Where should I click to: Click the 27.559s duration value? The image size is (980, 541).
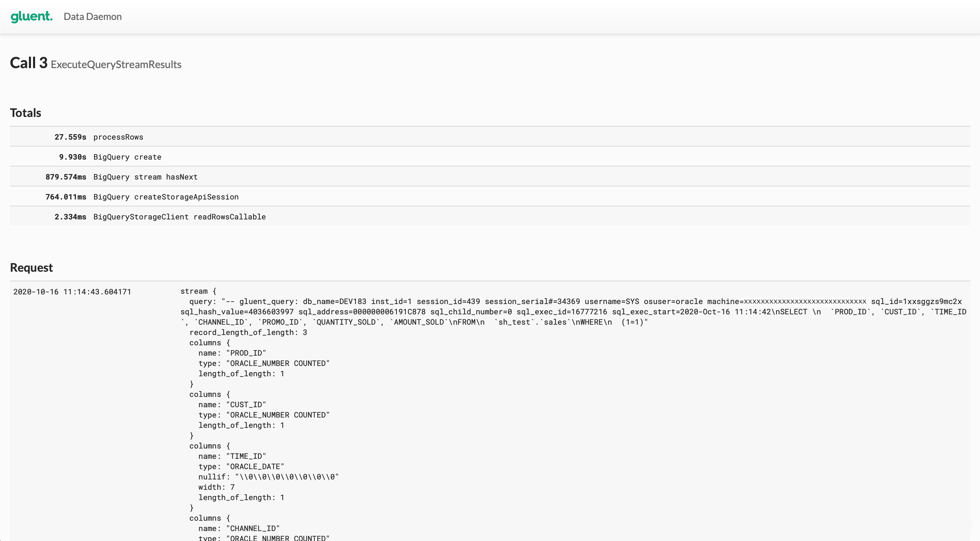[x=70, y=137]
